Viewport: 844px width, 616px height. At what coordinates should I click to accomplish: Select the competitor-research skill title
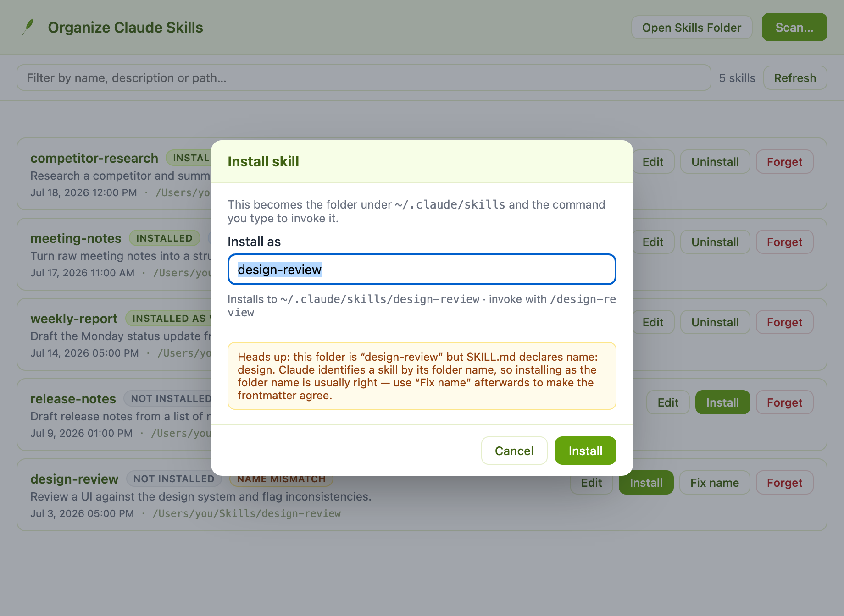(94, 158)
